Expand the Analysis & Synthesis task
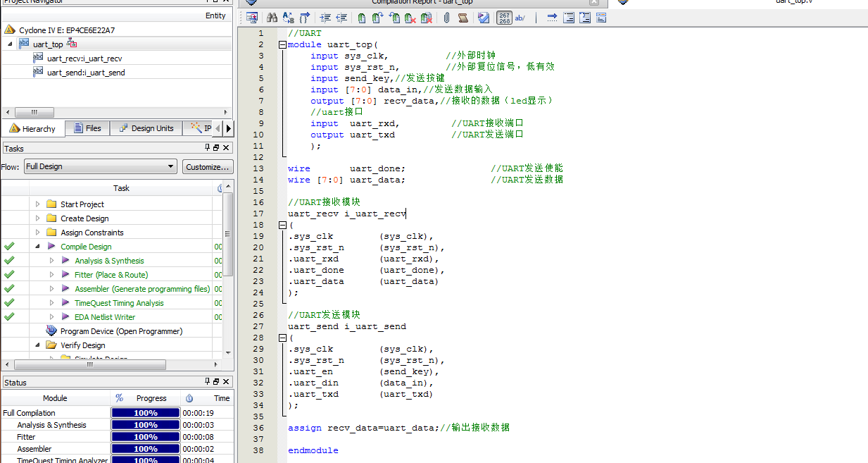This screenshot has height=463, width=868. (x=51, y=261)
